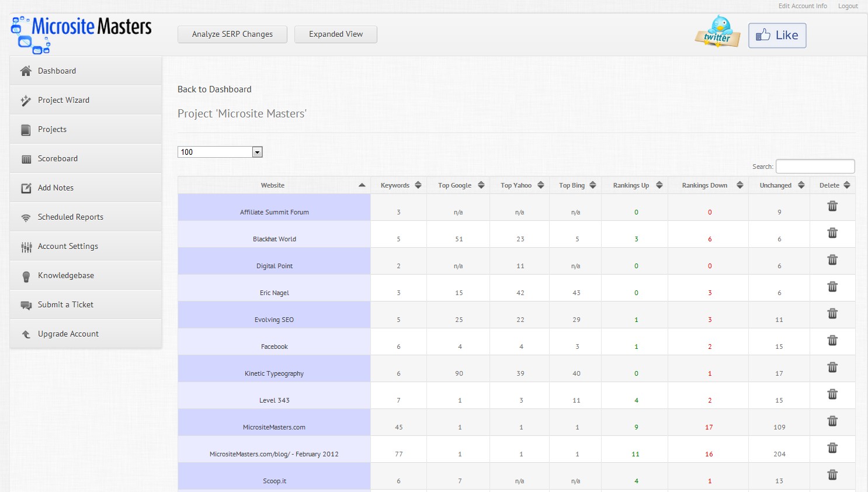Viewport: 868px width, 492px height.
Task: Click the Account Settings sliders icon
Action: [26, 247]
